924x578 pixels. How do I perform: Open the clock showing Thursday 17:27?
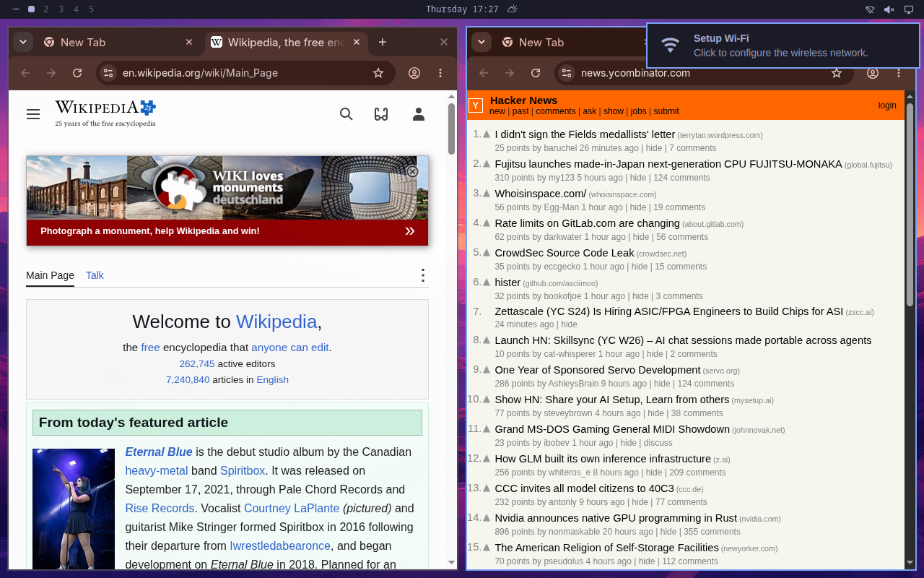[x=462, y=9]
